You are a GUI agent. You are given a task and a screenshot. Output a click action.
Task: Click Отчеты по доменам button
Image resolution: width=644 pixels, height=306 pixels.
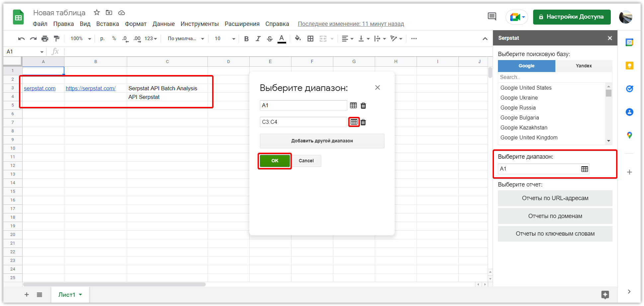pyautogui.click(x=555, y=216)
